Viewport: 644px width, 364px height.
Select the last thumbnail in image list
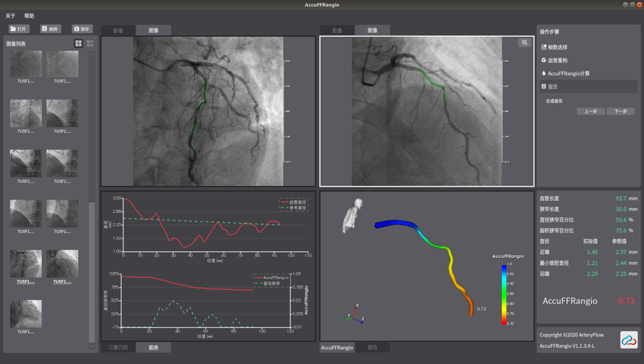coord(25,314)
